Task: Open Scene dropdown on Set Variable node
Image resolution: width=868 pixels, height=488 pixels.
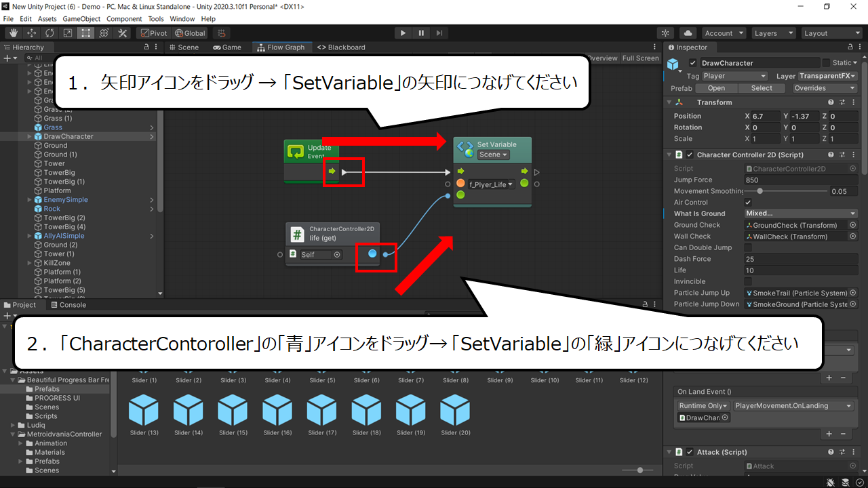Action: point(493,155)
